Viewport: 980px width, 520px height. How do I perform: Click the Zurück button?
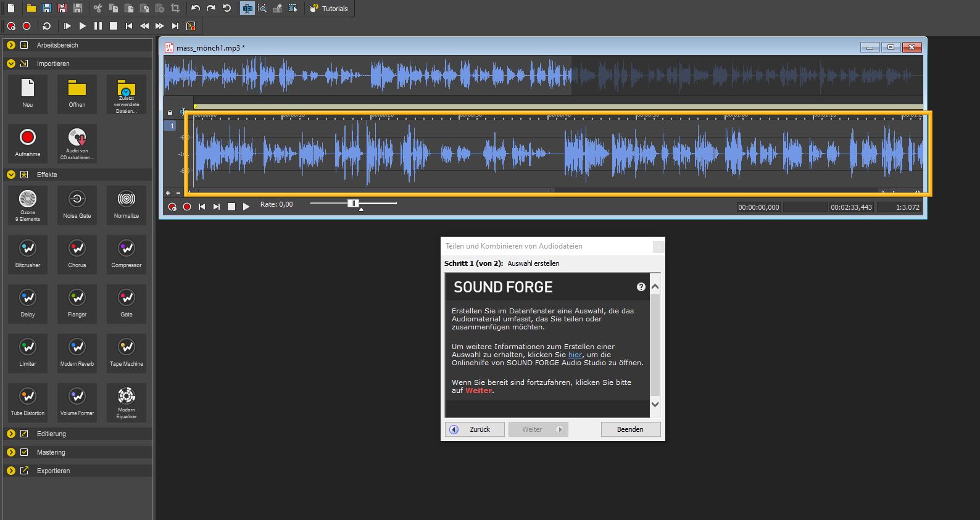pos(475,429)
